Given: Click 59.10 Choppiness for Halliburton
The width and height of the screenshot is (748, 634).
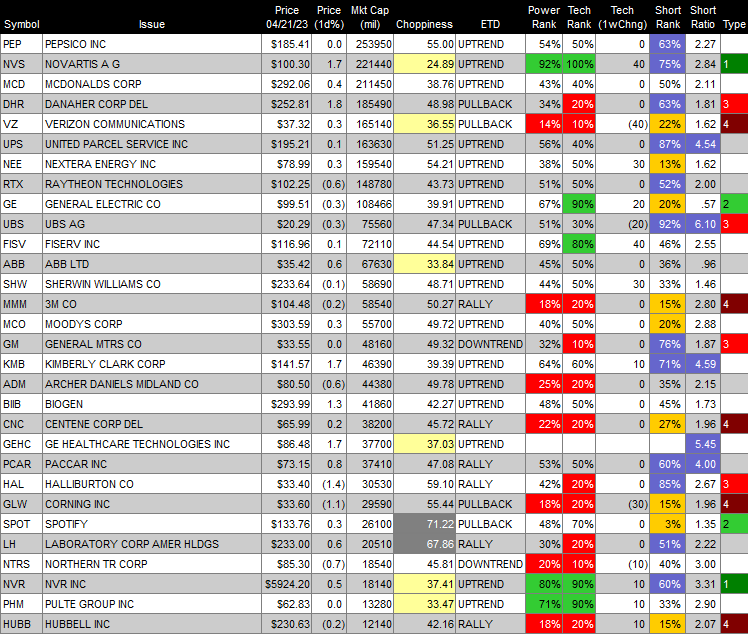Looking at the screenshot, I should [424, 485].
